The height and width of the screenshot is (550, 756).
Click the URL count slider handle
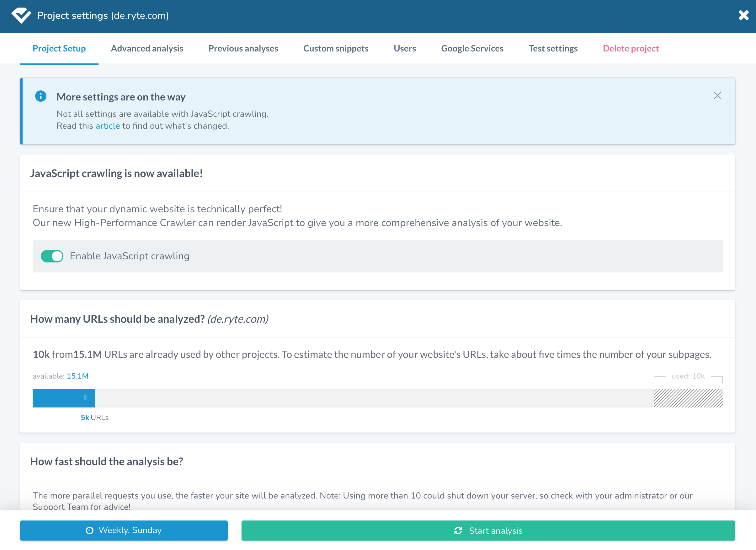85,397
